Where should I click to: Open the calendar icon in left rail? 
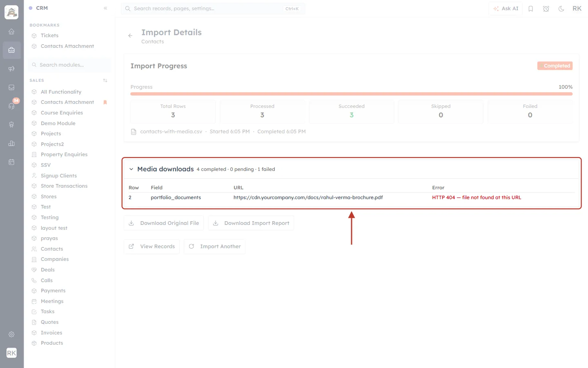pyautogui.click(x=11, y=162)
